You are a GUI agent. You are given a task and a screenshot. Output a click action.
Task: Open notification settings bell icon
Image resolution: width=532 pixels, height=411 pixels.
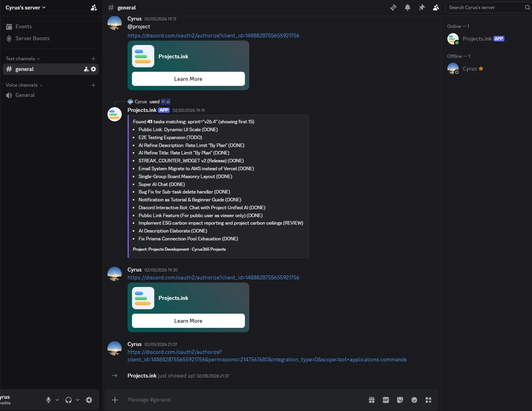(x=408, y=7)
